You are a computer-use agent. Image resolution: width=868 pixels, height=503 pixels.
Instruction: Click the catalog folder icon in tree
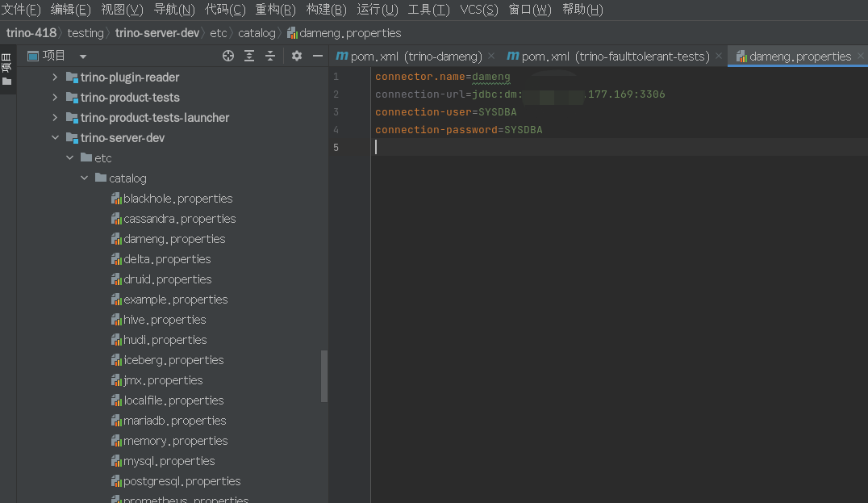101,178
